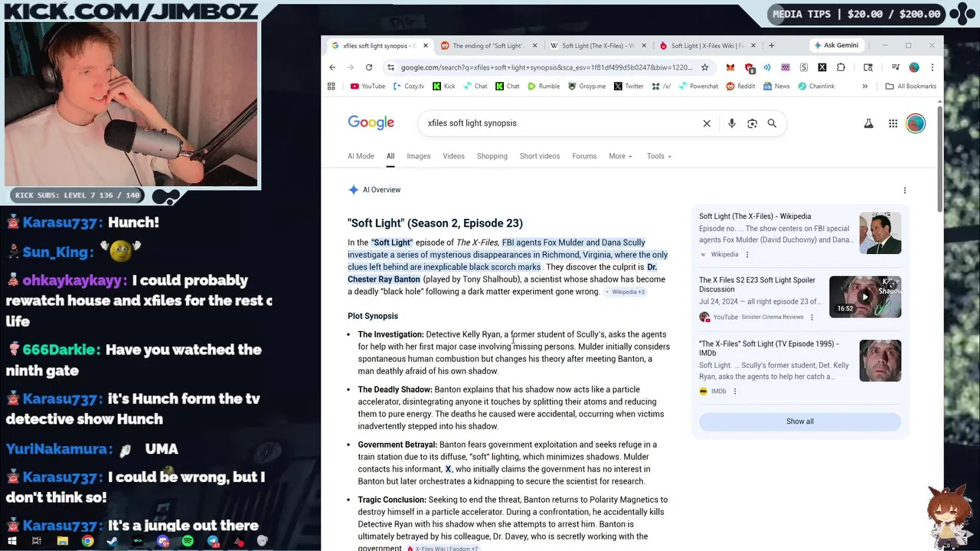Open Steam from the taskbar
This screenshot has height=551, width=980.
[113, 541]
